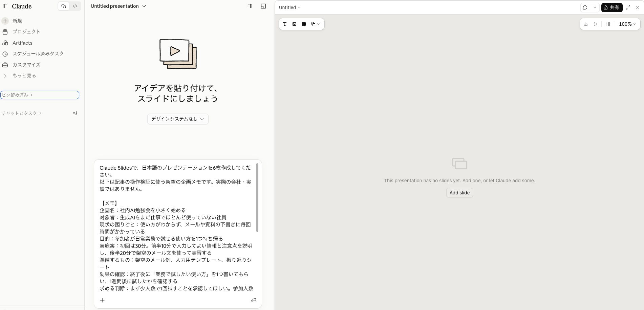Open the dropdown arrow beside comment icon
Image resolution: width=644 pixels, height=310 pixels.
595,7
